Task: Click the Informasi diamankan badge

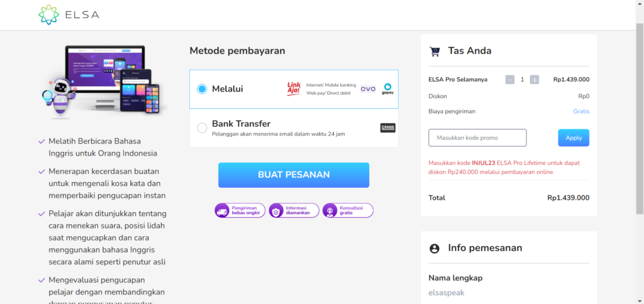Action: point(294,210)
